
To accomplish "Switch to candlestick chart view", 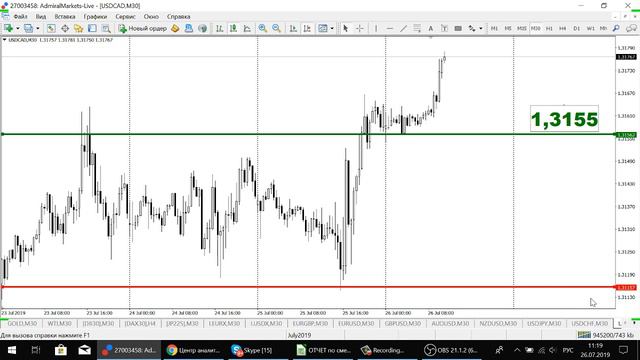I will click(233, 28).
